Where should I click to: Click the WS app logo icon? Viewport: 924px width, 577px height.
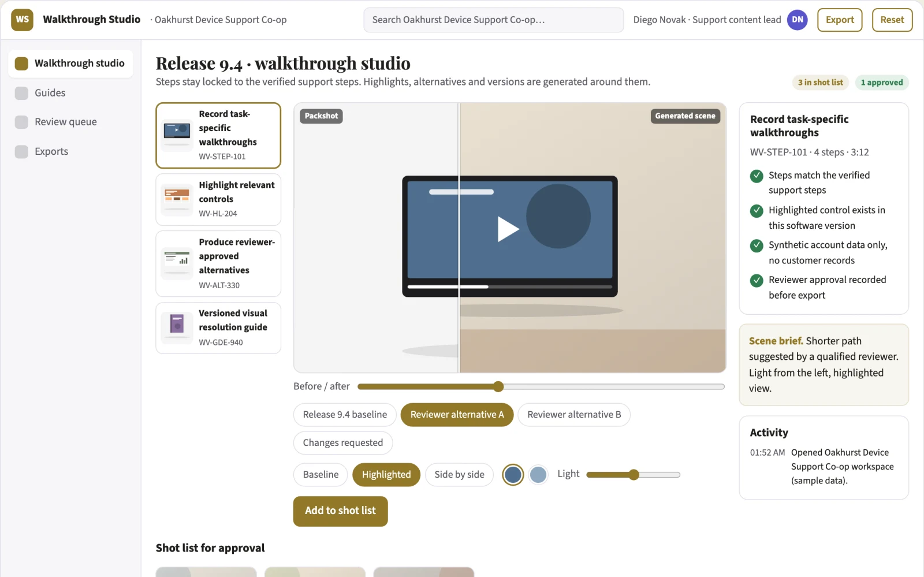point(22,20)
